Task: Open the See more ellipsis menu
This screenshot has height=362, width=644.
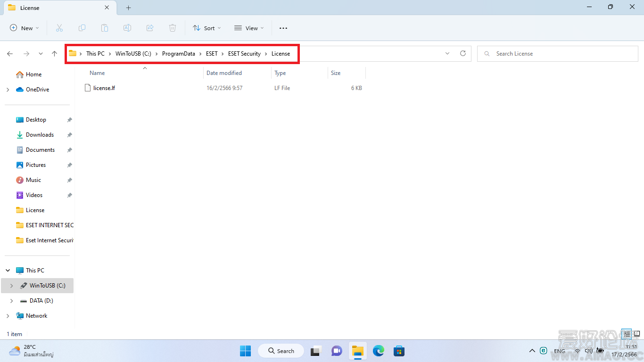Action: point(283,28)
